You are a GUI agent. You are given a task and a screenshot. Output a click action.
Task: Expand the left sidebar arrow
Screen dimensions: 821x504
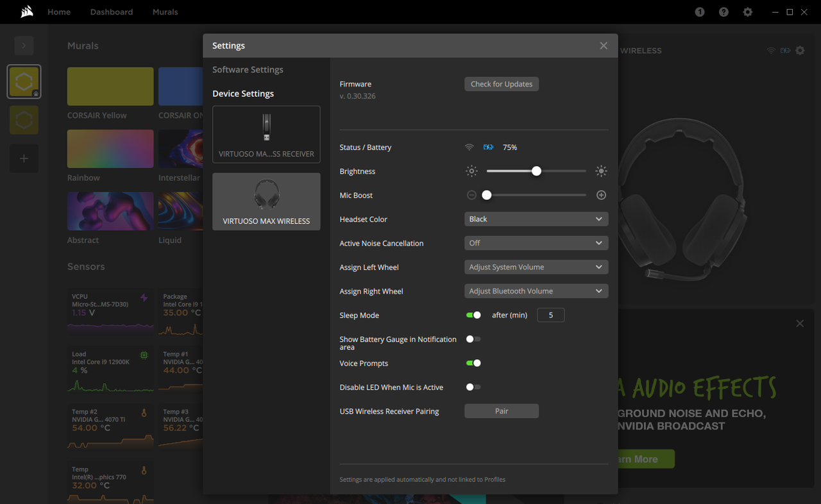pos(24,46)
